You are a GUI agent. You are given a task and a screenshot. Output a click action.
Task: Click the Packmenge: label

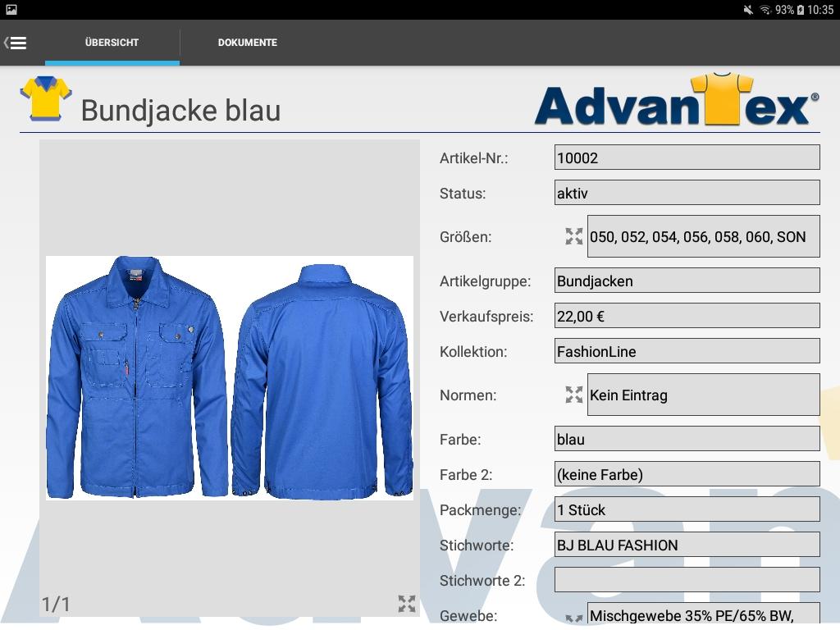[x=480, y=510]
